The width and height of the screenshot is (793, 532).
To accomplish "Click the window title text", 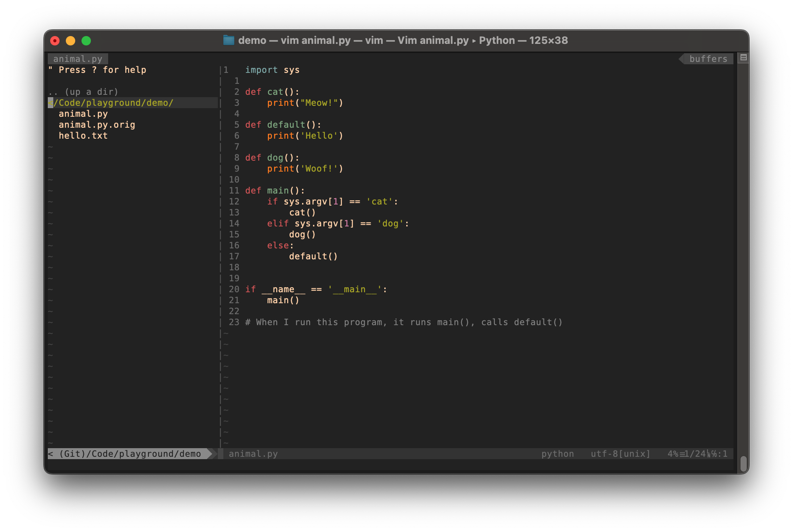I will (x=403, y=40).
